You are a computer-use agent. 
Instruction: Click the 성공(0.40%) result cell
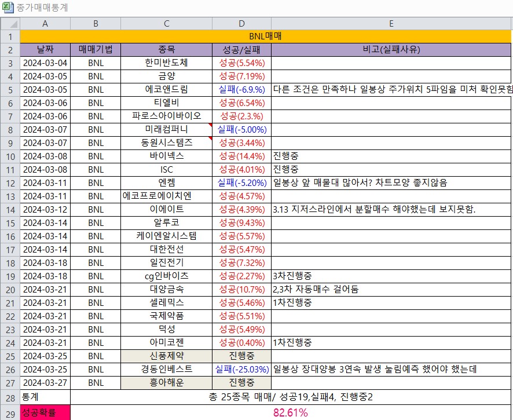242,343
